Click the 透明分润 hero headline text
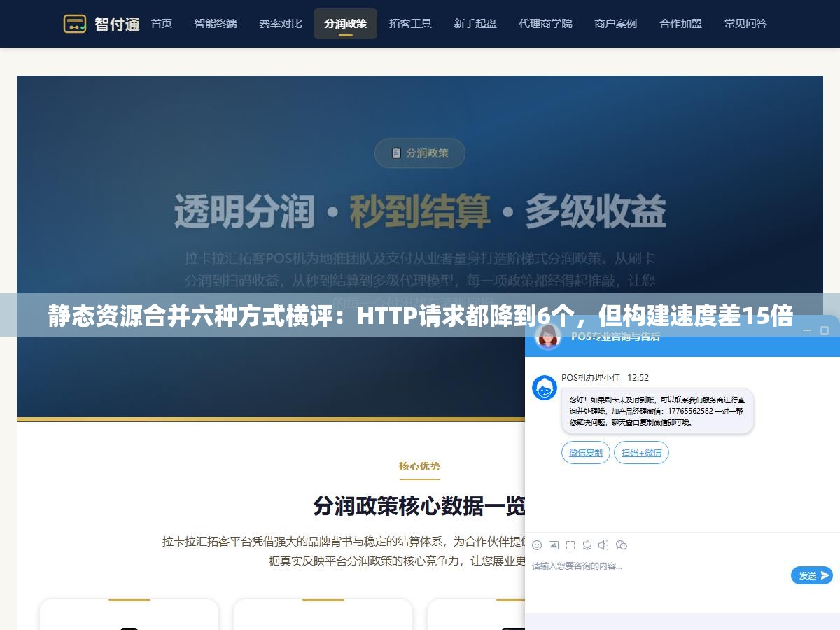The height and width of the screenshot is (630, 840). 244,211
